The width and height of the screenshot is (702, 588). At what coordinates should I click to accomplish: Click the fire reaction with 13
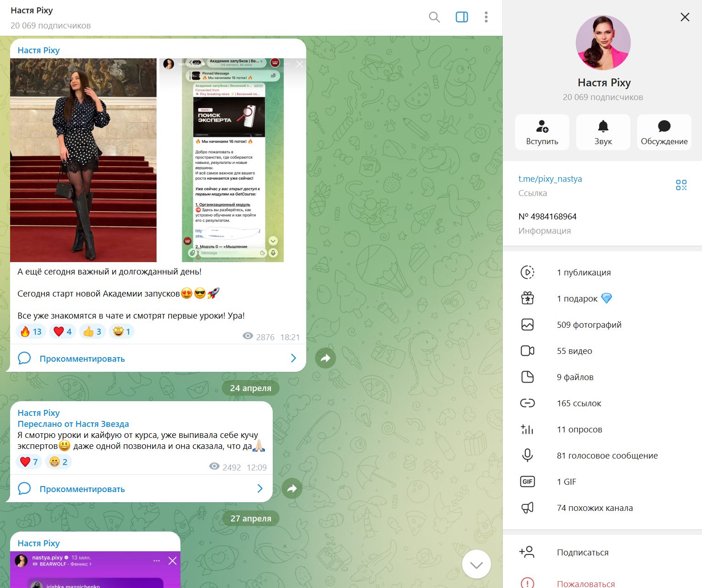coord(31,331)
